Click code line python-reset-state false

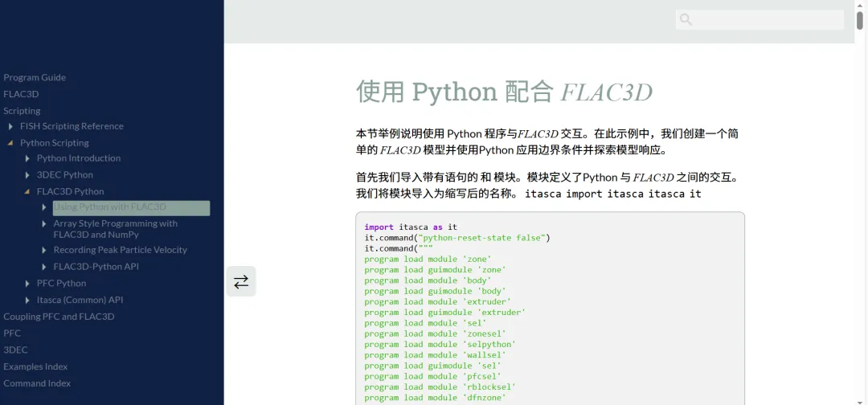click(457, 238)
